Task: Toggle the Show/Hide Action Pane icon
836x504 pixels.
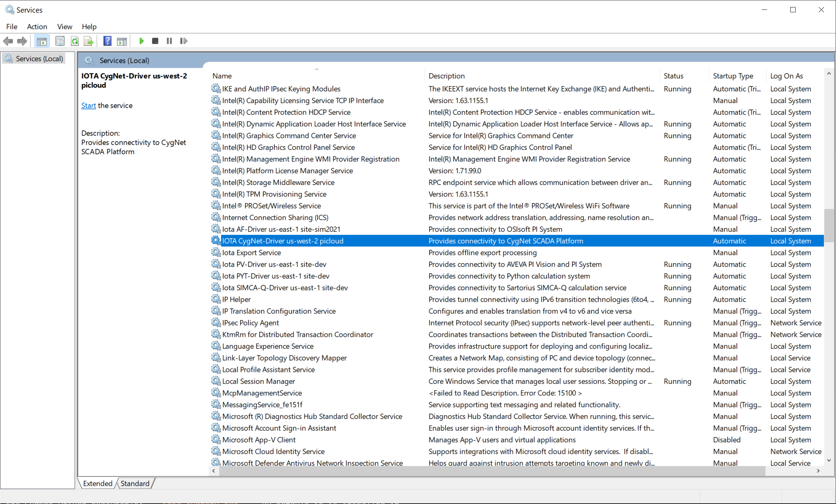Action: pos(122,41)
